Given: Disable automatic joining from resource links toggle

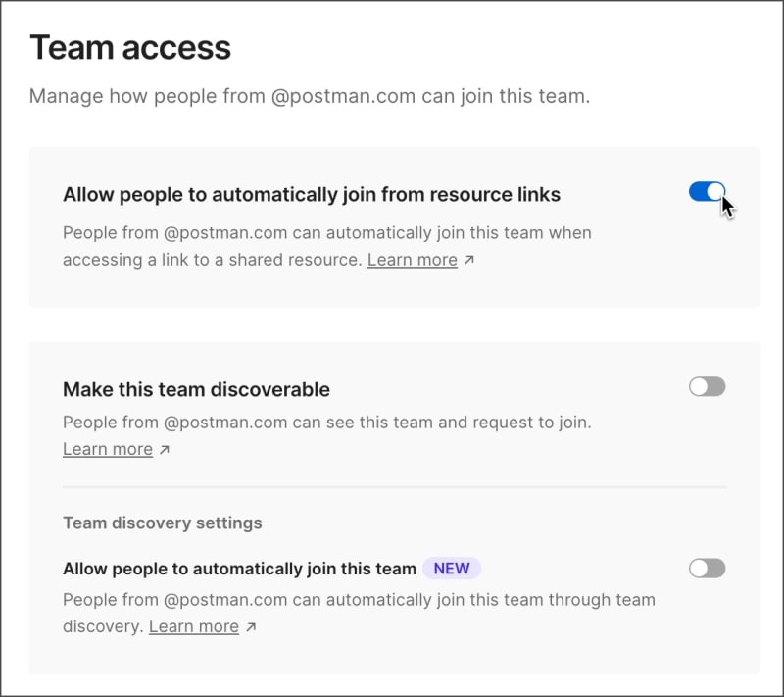Looking at the screenshot, I should (x=707, y=192).
